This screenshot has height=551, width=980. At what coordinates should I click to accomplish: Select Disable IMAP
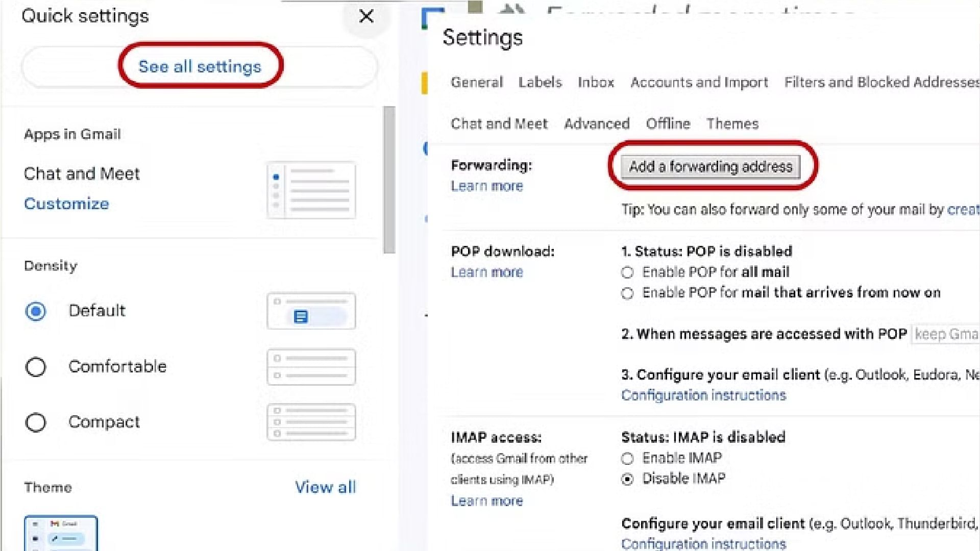[627, 479]
